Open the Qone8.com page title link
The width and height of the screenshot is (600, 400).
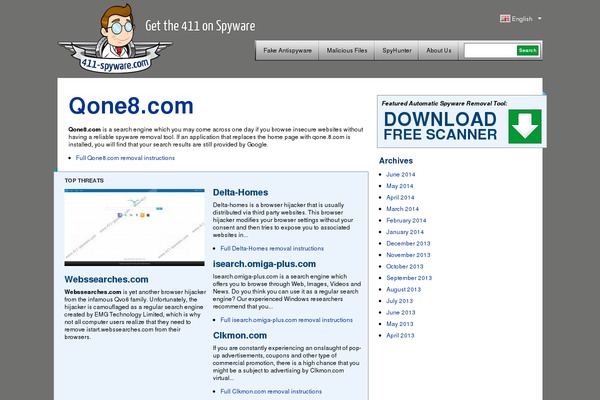tap(131, 106)
